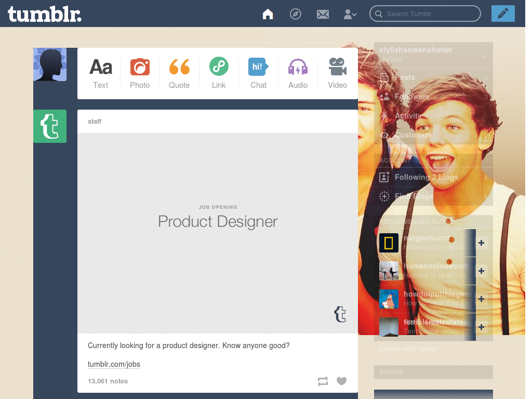Expand the stylishscreenshotter blog chevron
532x399 pixels.
pos(485,56)
